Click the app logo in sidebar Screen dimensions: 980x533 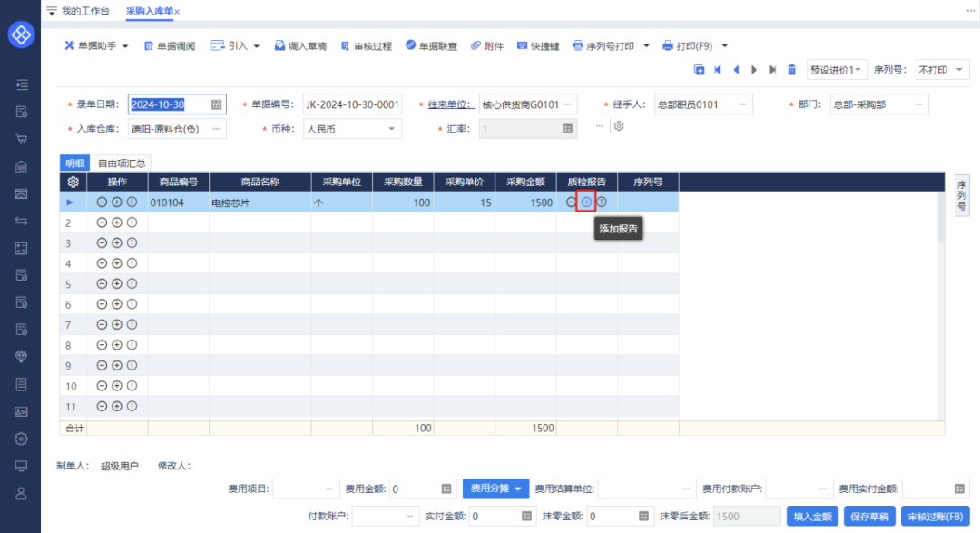[x=21, y=35]
